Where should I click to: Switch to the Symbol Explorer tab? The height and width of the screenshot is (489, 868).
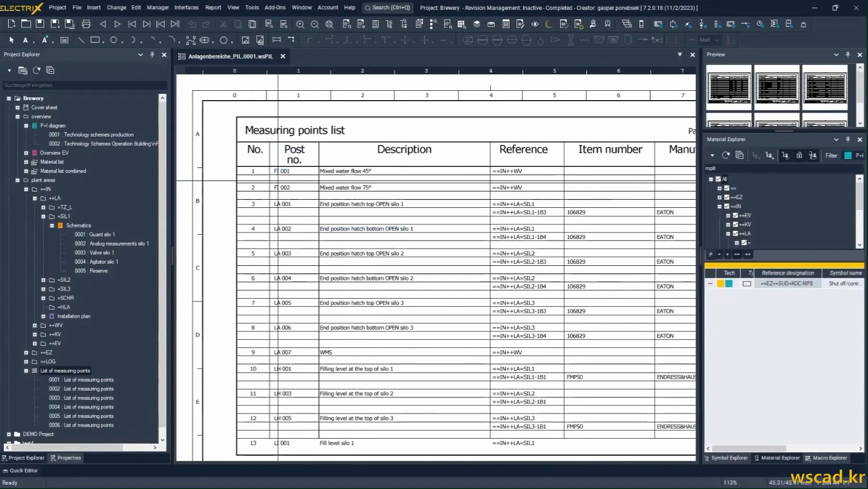click(726, 458)
